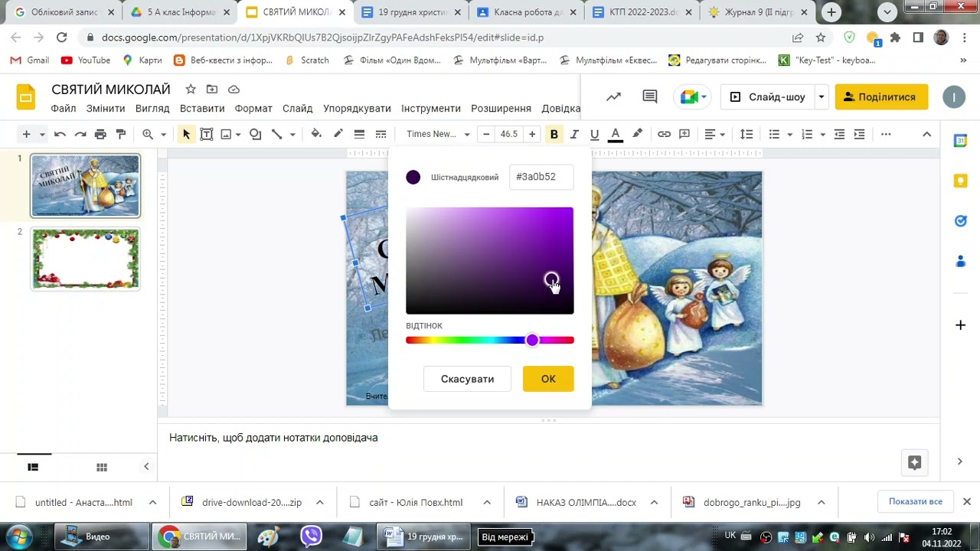Expand the bulleted list dropdown
Image resolution: width=980 pixels, height=551 pixels.
coord(789,134)
